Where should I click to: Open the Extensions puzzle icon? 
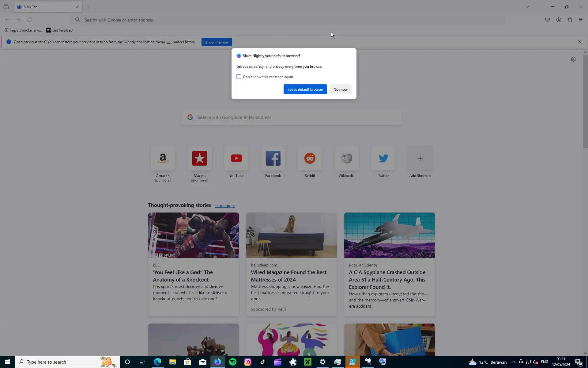570,20
